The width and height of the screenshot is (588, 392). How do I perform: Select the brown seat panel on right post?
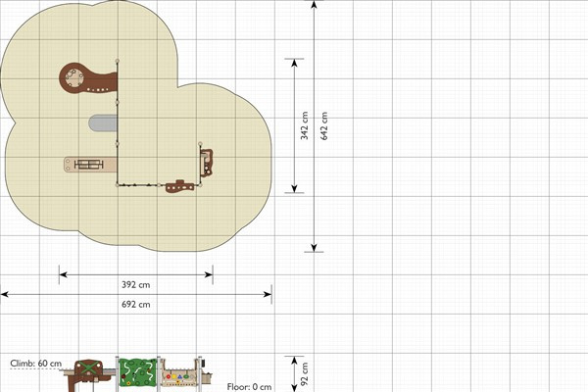click(207, 163)
